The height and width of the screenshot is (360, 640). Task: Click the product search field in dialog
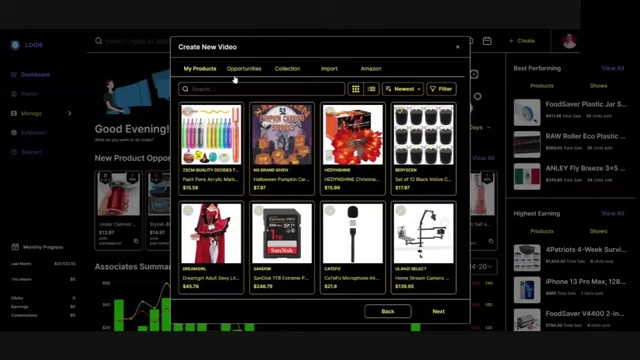click(262, 89)
